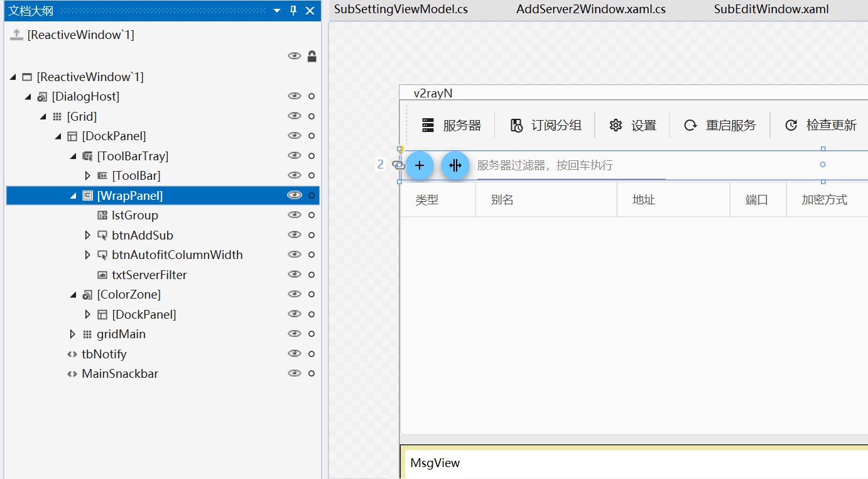Toggle visibility eye for lstGroup

pos(295,215)
